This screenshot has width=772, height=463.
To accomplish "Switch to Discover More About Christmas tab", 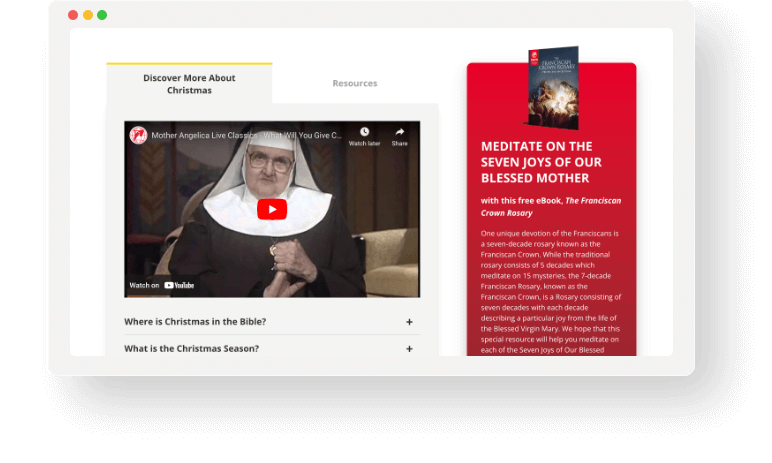I will point(189,84).
